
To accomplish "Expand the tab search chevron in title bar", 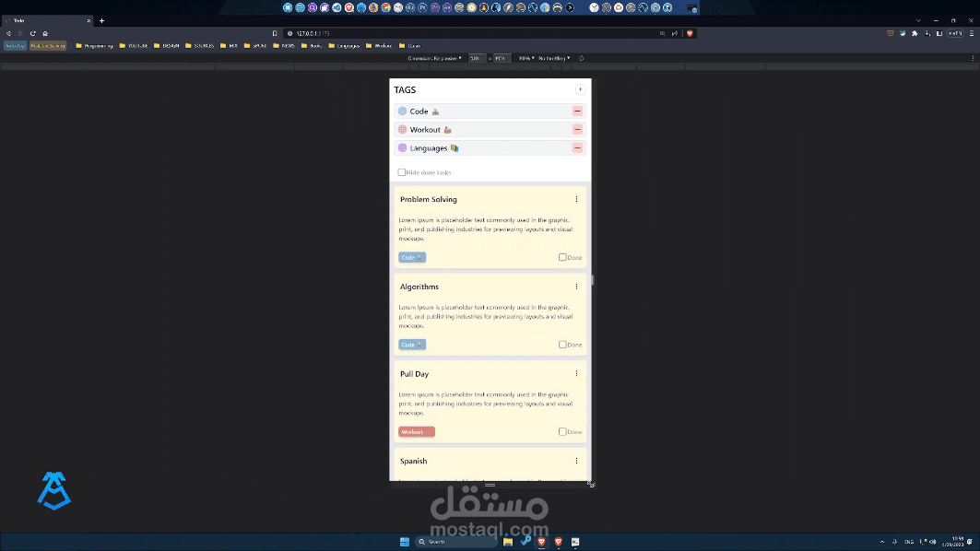I will click(x=918, y=20).
